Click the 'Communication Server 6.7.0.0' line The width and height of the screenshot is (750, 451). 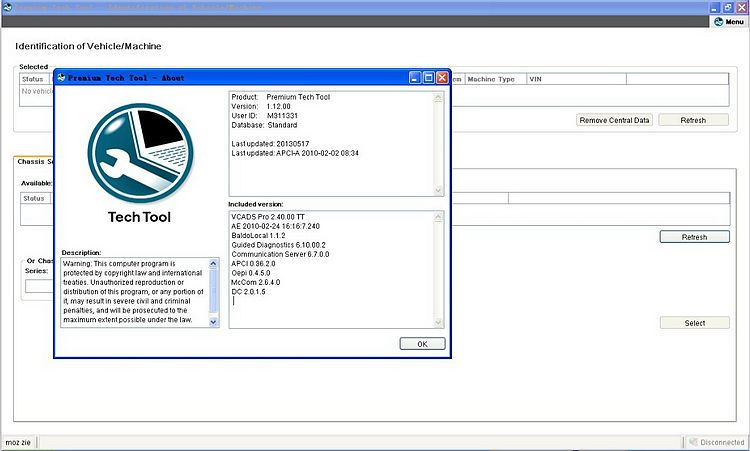pyautogui.click(x=280, y=254)
